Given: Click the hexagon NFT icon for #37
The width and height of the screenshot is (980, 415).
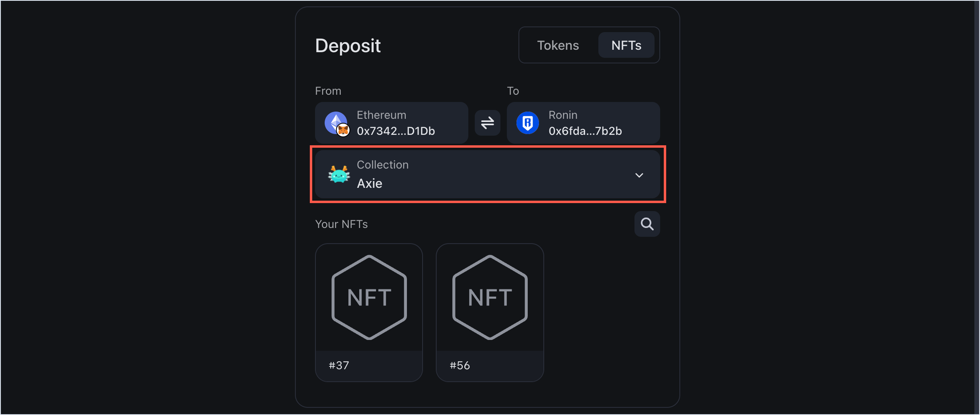Looking at the screenshot, I should (x=369, y=297).
